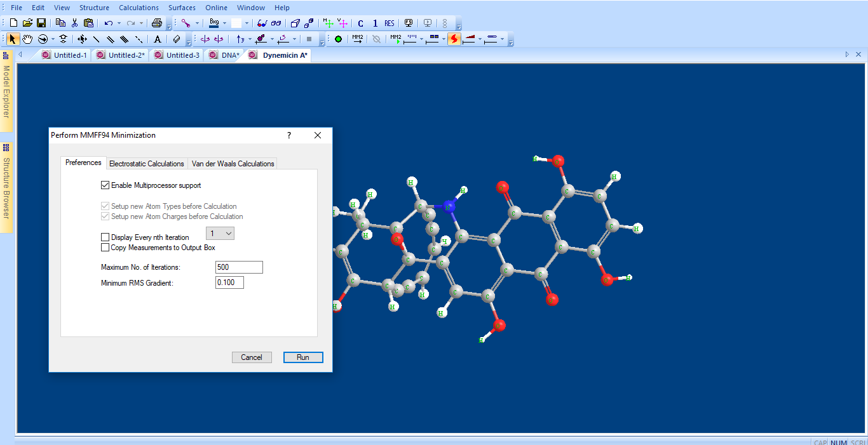Pick the eraser tool
This screenshot has width=868, height=445.
click(177, 39)
